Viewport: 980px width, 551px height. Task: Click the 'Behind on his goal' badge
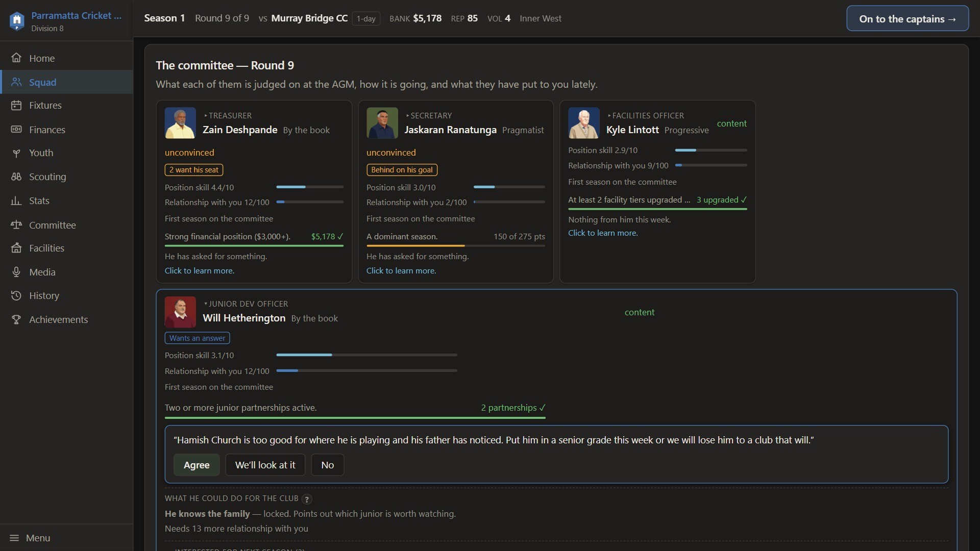point(402,170)
